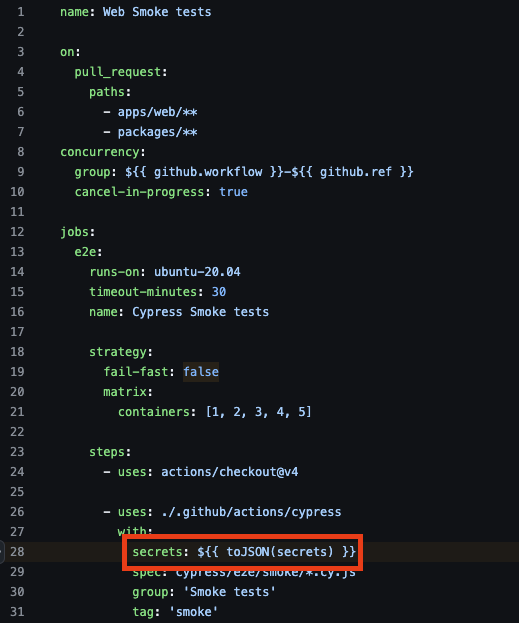Click the 'concurrency:' key
Image resolution: width=519 pixels, height=623 pixels.
[103, 152]
